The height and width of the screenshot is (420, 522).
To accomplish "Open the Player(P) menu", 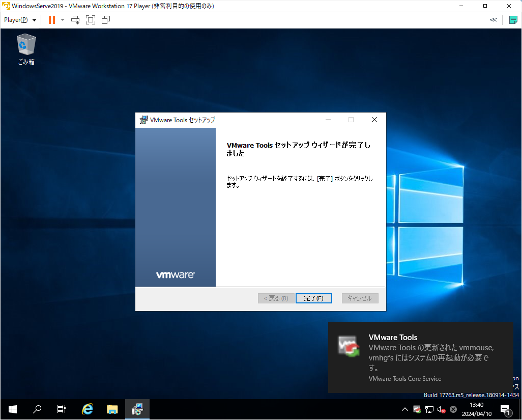I will [x=20, y=20].
